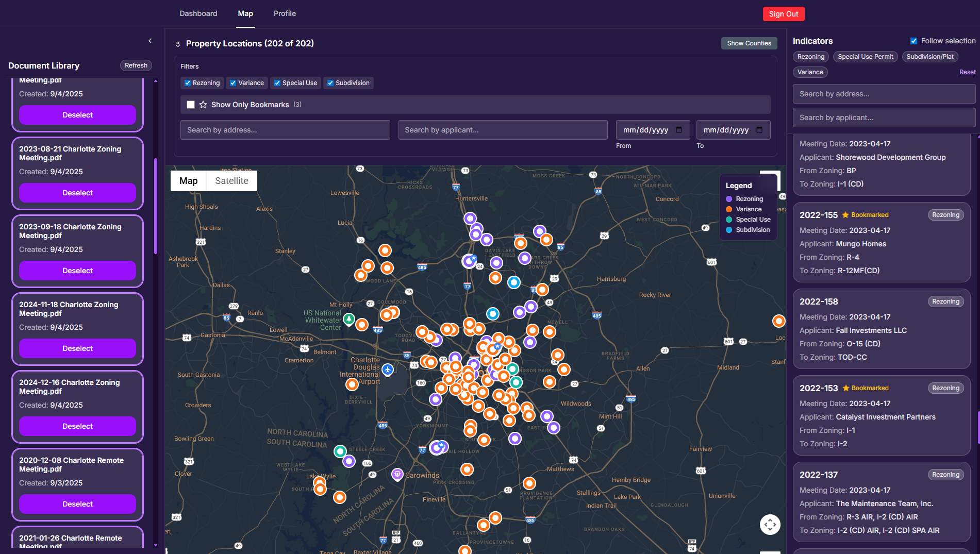980x554 pixels.
Task: Click the star icon next to Show Only Bookmarks
Action: pos(203,105)
